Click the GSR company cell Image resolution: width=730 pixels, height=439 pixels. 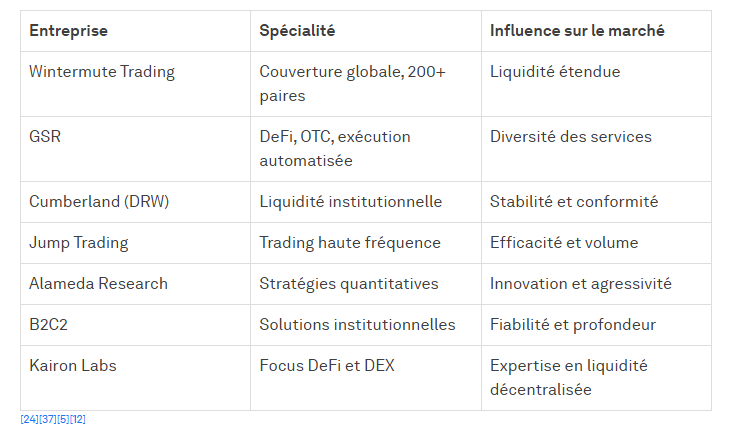[45, 137]
